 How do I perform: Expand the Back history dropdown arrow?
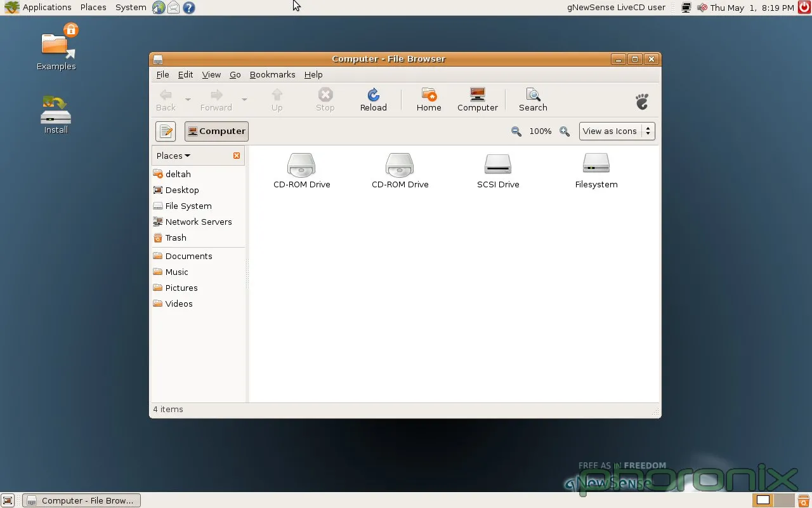[188, 100]
